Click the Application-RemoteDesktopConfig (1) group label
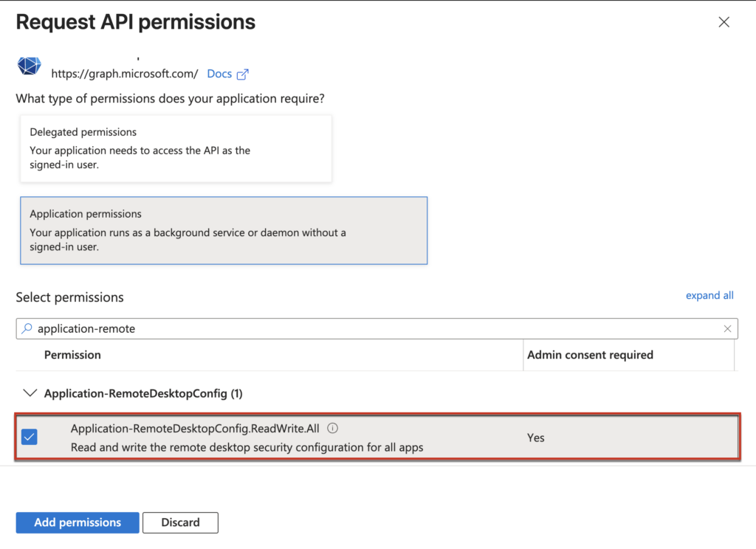The height and width of the screenshot is (549, 756). tap(143, 393)
